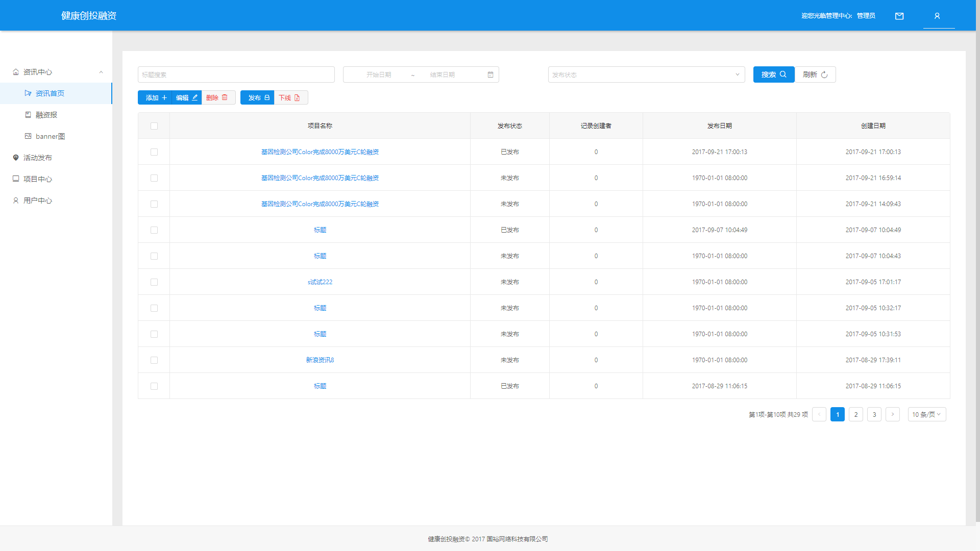Click the 创建日期 column header
Image resolution: width=980 pixels, height=551 pixels.
tap(873, 126)
